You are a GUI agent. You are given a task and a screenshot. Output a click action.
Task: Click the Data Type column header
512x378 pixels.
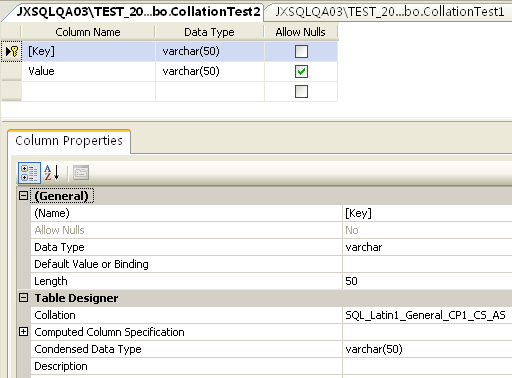pos(209,32)
